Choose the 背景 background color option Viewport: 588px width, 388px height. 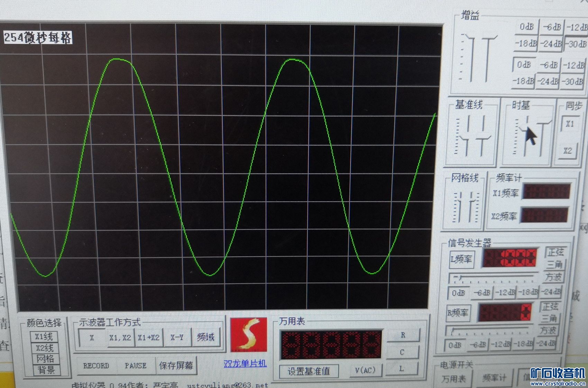pyautogui.click(x=46, y=370)
